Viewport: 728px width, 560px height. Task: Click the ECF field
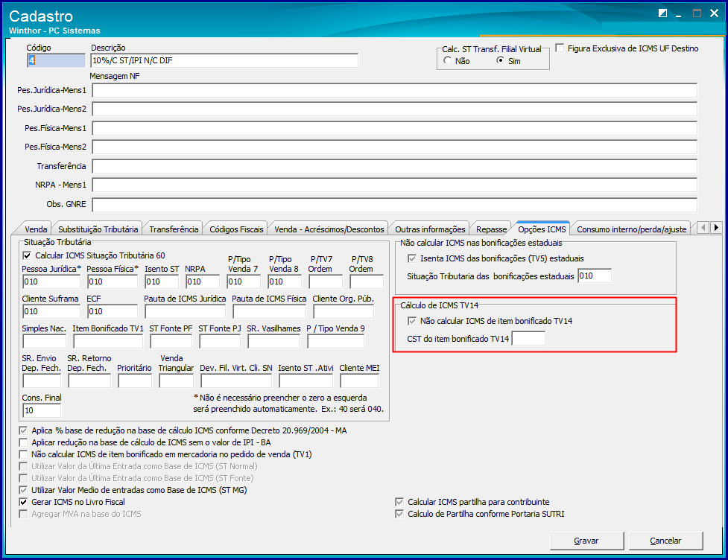click(x=113, y=311)
